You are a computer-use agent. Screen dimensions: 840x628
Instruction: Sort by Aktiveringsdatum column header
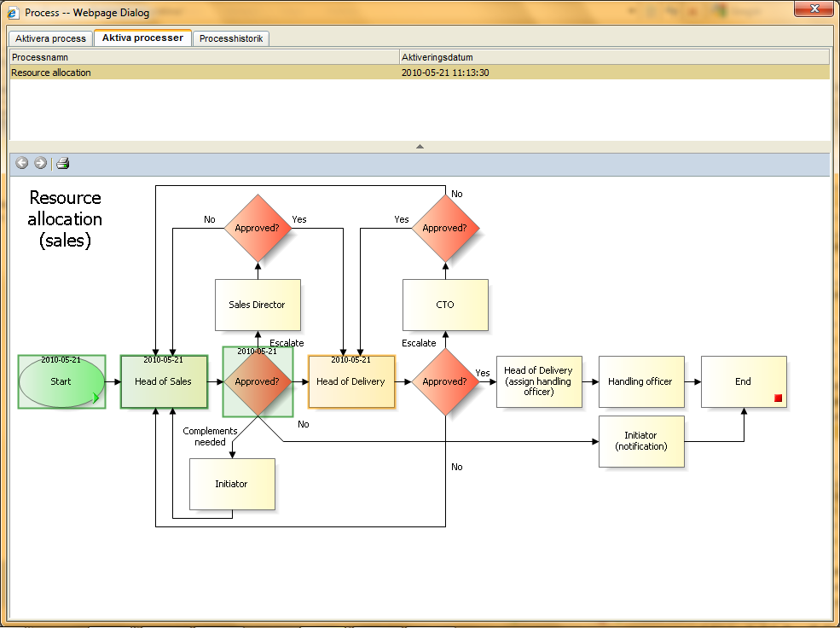click(x=615, y=57)
